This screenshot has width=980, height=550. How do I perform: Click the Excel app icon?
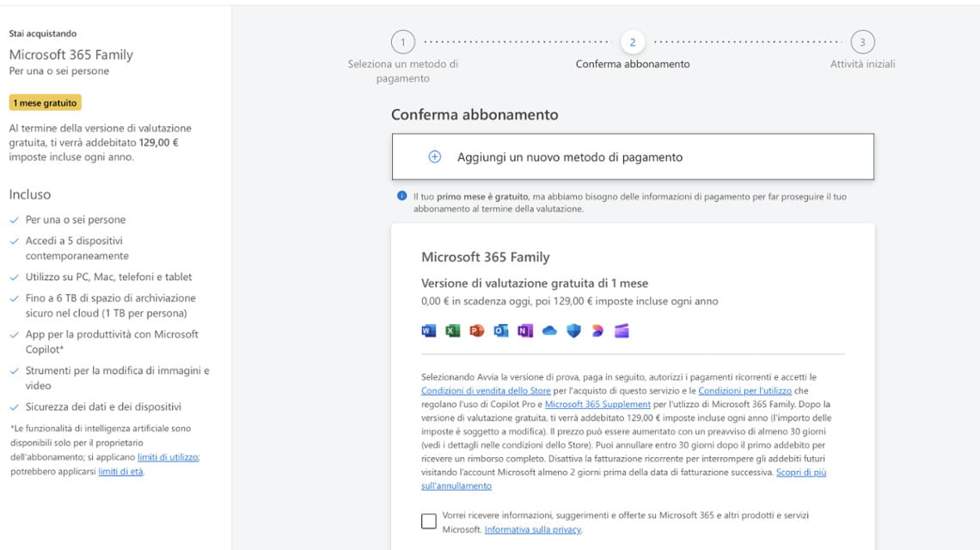click(452, 331)
